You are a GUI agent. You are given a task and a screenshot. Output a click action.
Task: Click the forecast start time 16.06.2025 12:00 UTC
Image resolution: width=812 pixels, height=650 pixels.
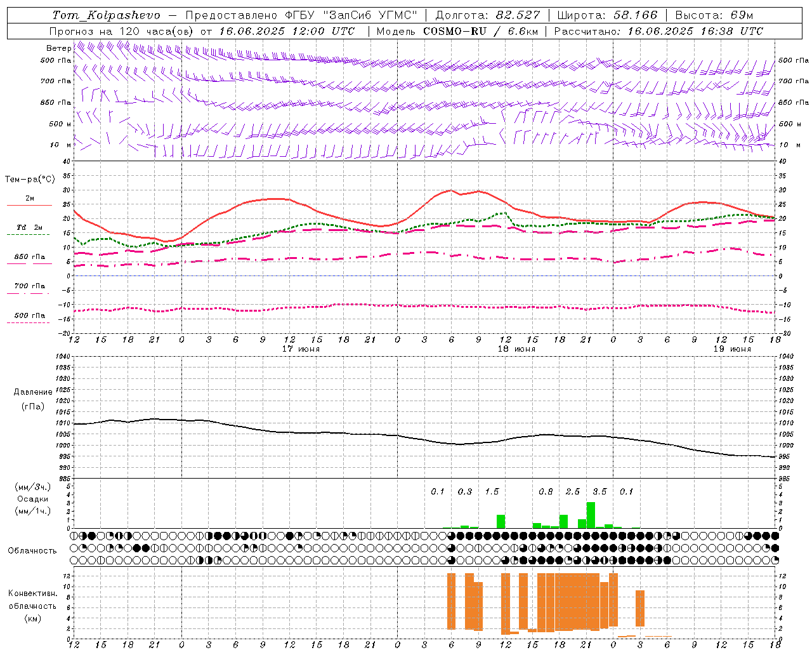pos(287,31)
